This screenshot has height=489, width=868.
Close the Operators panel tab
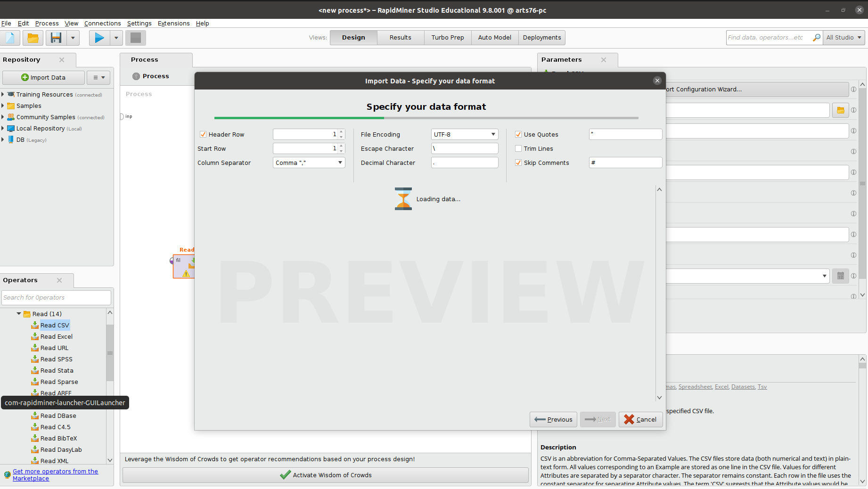click(x=59, y=280)
